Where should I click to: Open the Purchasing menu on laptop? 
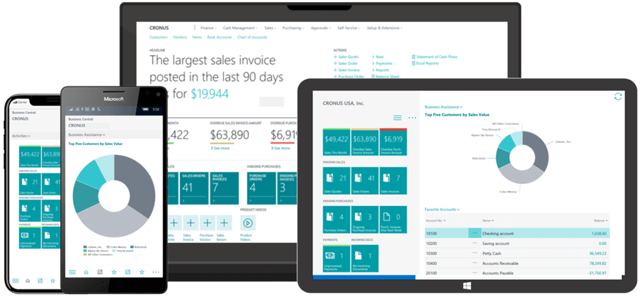coord(293,28)
